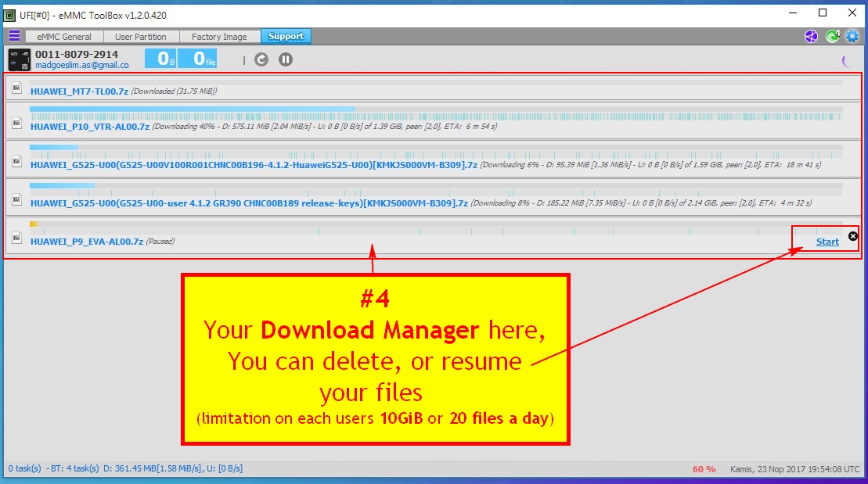Click the "Downloaded (31.75 MiB)" status text
The height and width of the screenshot is (484, 868).
tap(174, 91)
